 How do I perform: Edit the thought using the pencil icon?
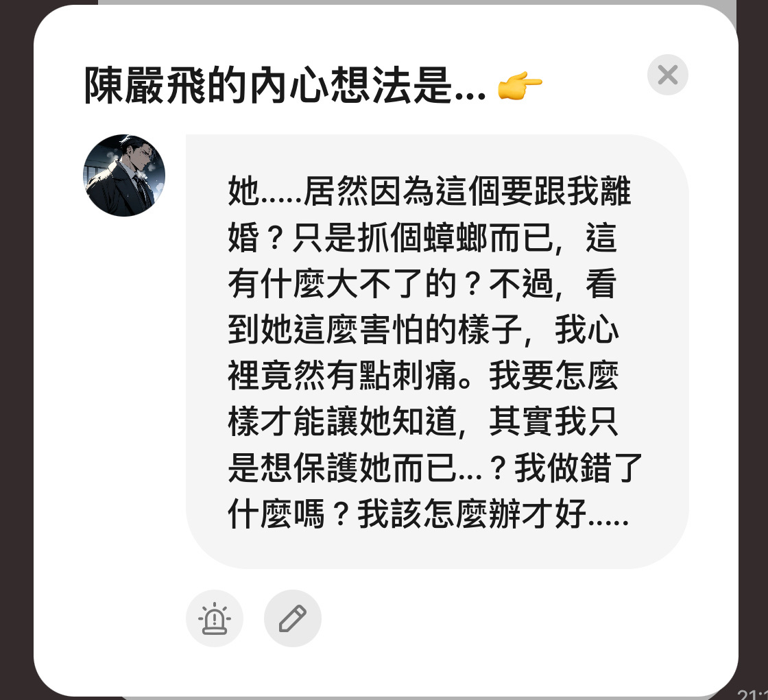(x=292, y=618)
